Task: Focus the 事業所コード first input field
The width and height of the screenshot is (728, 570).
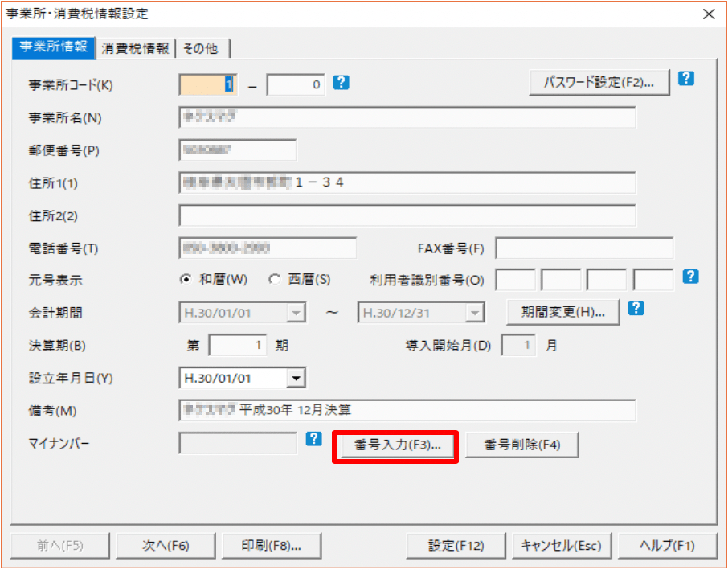Action: (208, 85)
